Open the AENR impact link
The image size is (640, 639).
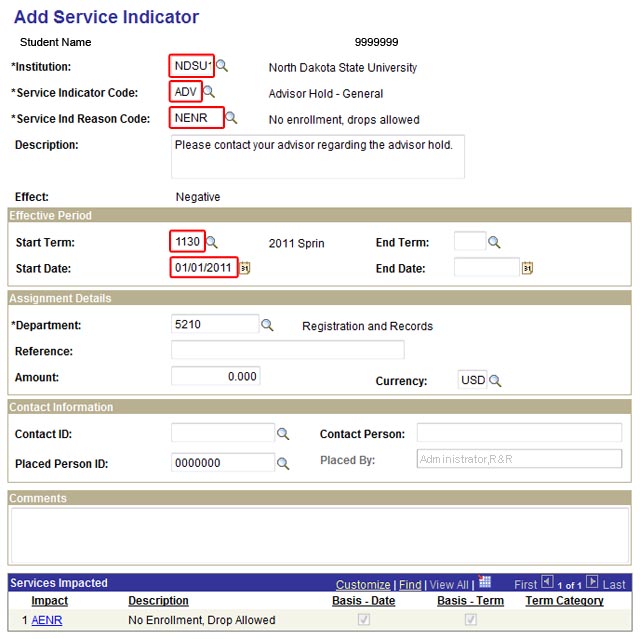46,620
